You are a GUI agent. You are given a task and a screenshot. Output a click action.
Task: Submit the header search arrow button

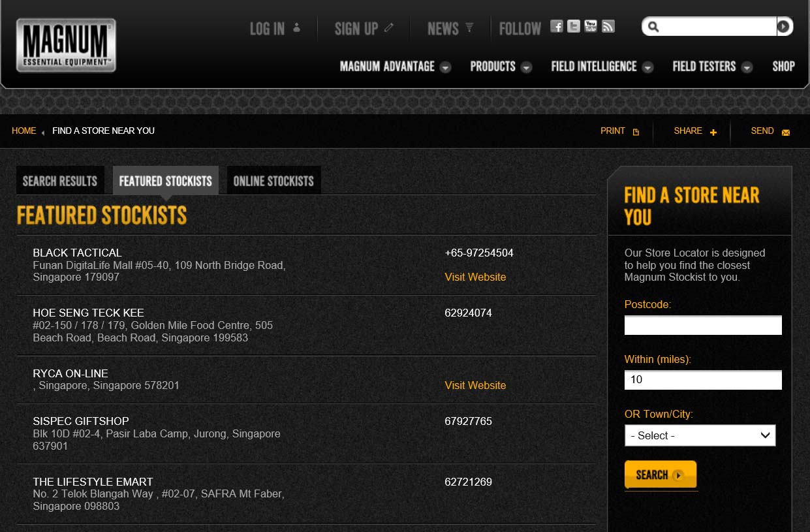tap(784, 27)
